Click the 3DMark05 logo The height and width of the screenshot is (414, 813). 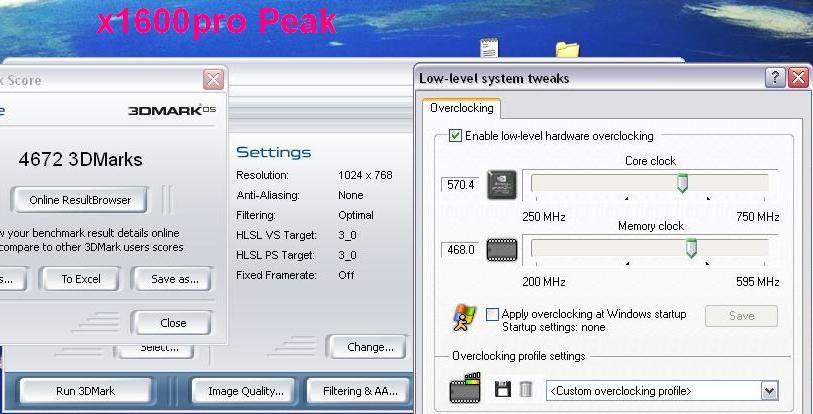click(172, 110)
